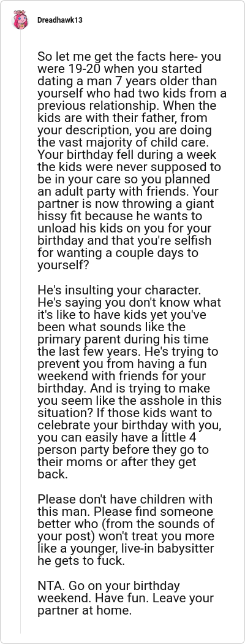Click the line 'the vast majority of child care.'
The image size is (245, 644).
pyautogui.click(x=124, y=142)
